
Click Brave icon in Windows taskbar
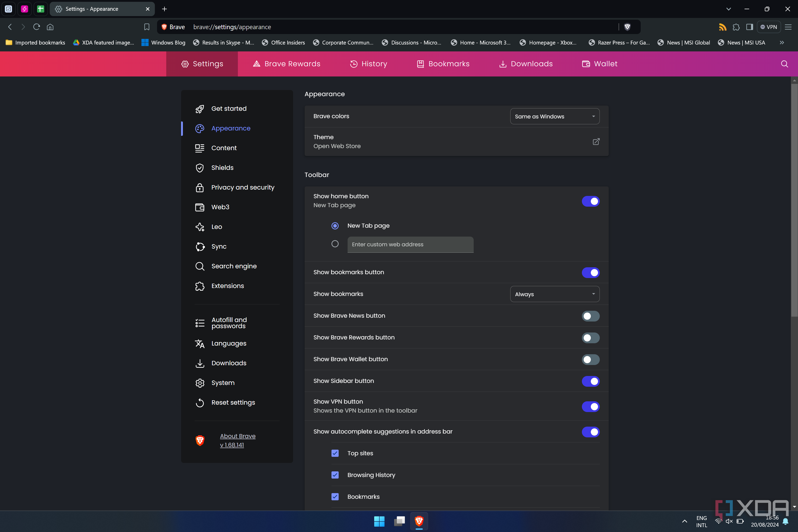coord(419,521)
